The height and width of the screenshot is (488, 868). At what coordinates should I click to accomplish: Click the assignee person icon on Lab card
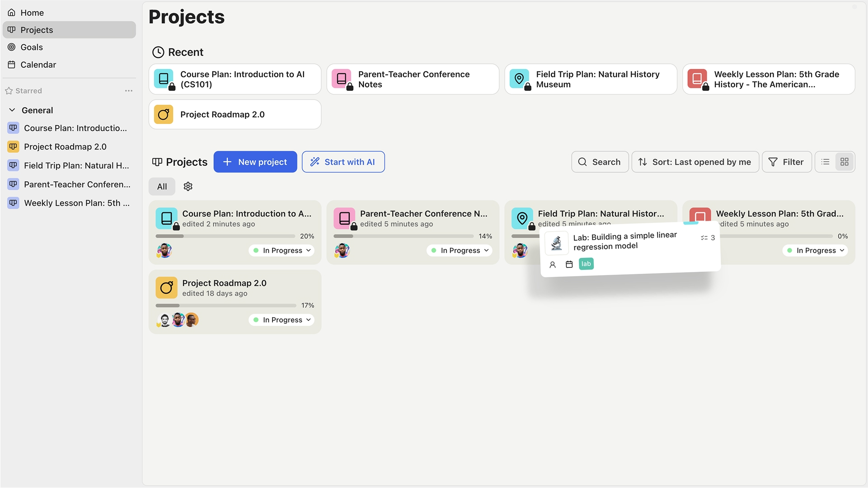tap(553, 265)
